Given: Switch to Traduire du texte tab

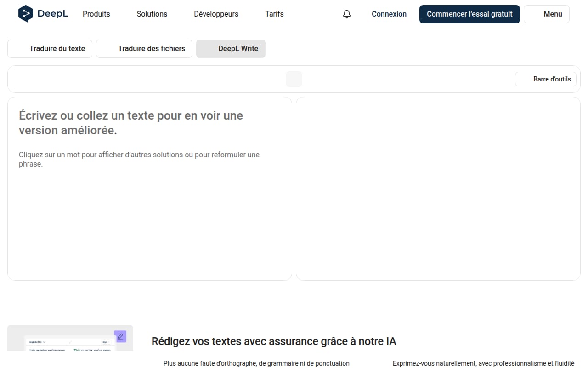Looking at the screenshot, I should (x=50, y=49).
